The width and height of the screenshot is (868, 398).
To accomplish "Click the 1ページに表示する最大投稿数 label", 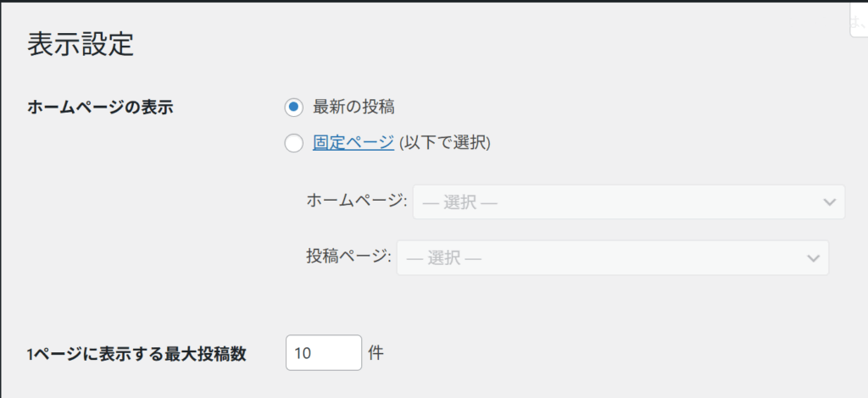I will [x=136, y=354].
